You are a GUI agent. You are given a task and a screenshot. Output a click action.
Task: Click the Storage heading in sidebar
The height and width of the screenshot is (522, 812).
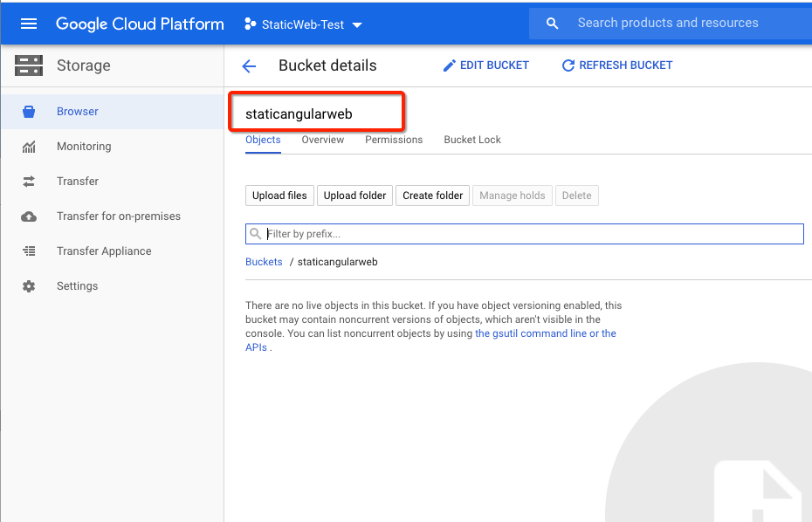[x=83, y=65]
